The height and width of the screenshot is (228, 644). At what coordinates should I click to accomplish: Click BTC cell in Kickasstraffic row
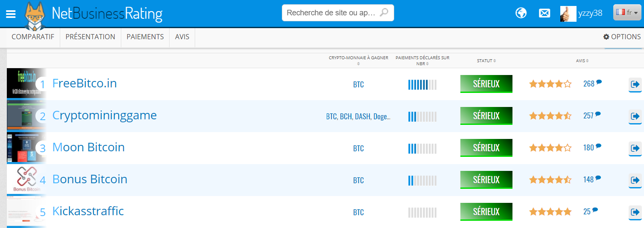coord(359,212)
